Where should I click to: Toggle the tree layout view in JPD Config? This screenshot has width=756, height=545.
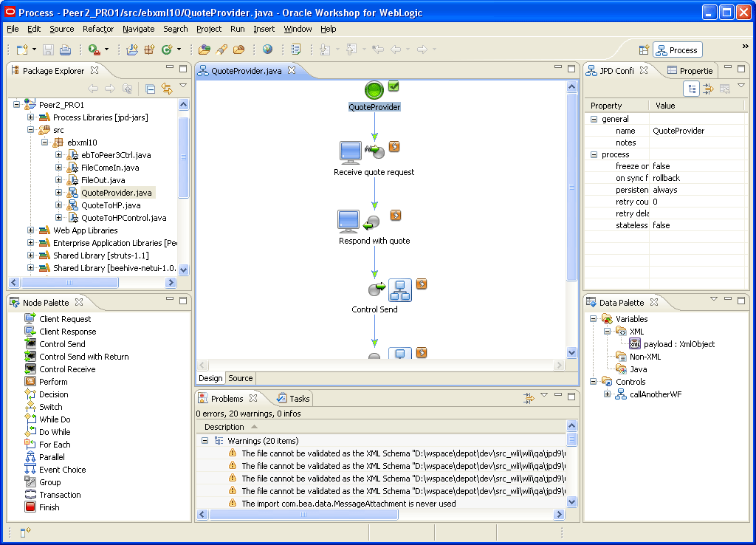(691, 88)
